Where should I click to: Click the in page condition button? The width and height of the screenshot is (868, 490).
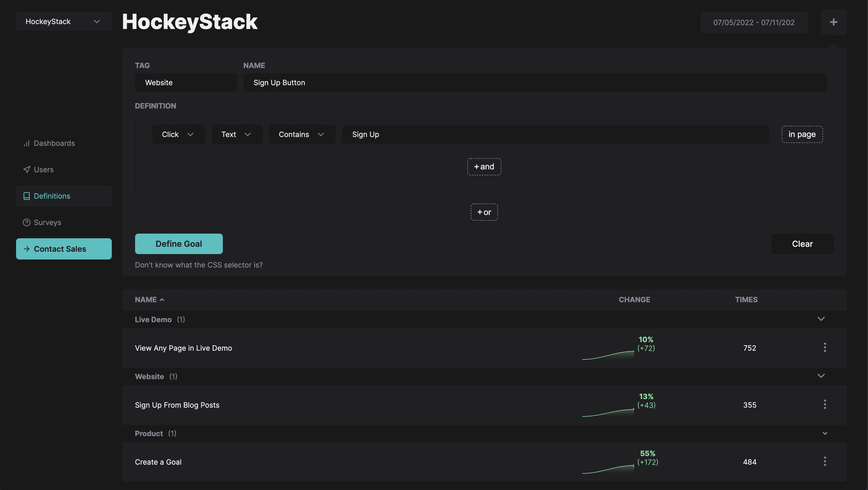click(802, 135)
